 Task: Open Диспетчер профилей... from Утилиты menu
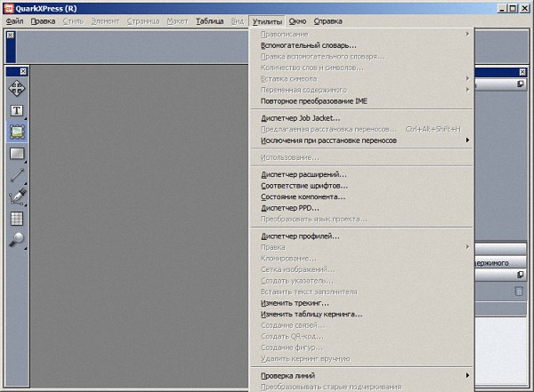point(300,236)
